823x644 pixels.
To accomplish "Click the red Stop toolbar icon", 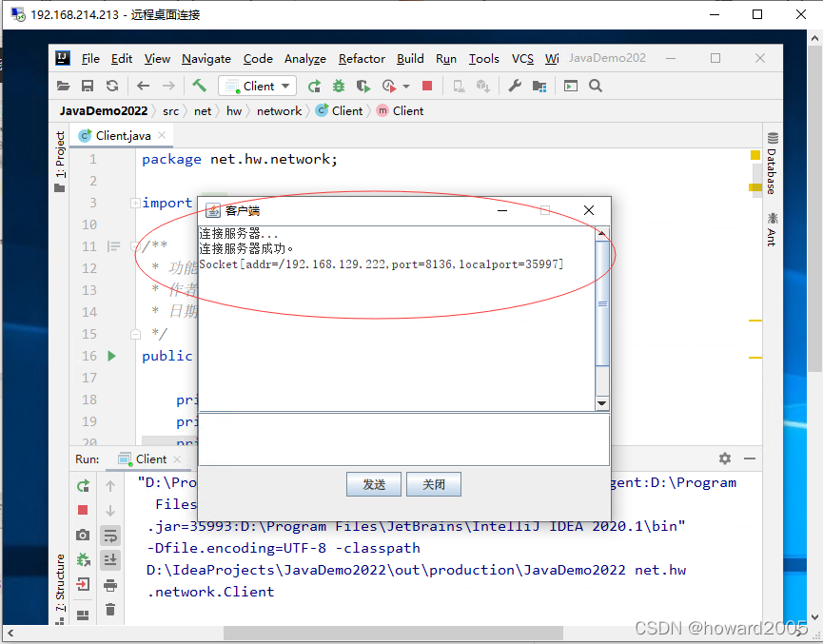I will 427,86.
